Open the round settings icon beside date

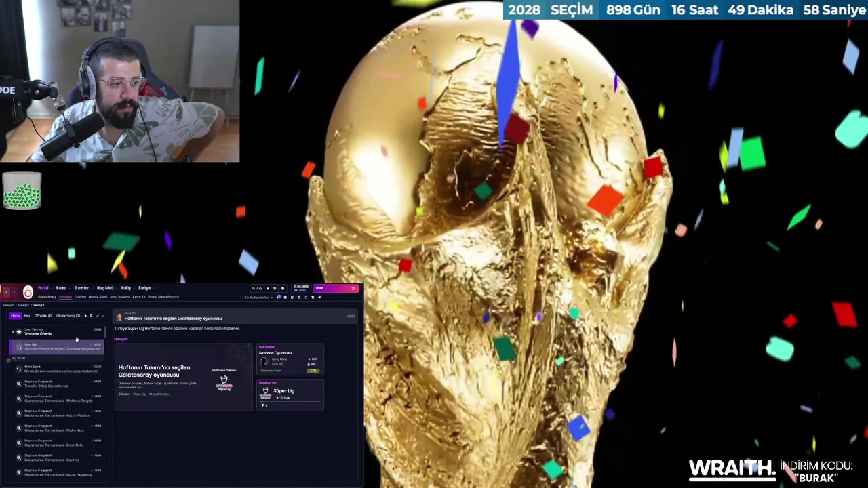pyautogui.click(x=283, y=289)
